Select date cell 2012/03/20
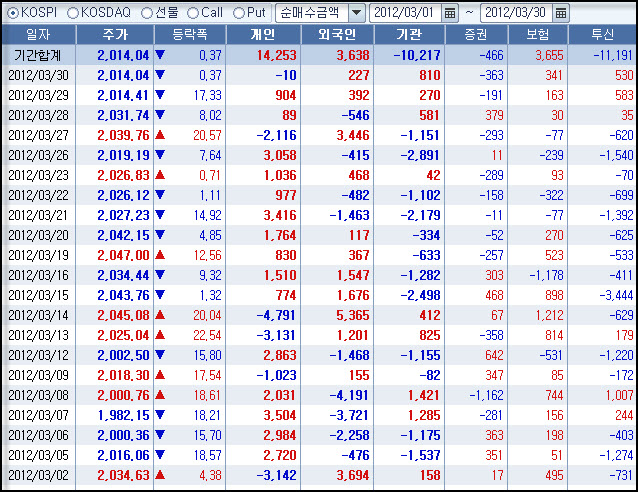Screen dimensions: 638x492 coord(38,235)
